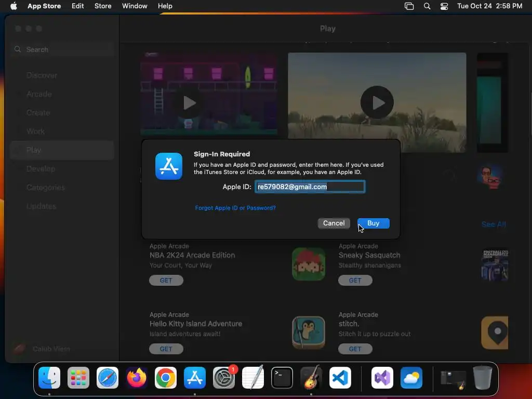The height and width of the screenshot is (399, 532).
Task: Open the minimized window thumbnail in the Dock
Action: 453,379
